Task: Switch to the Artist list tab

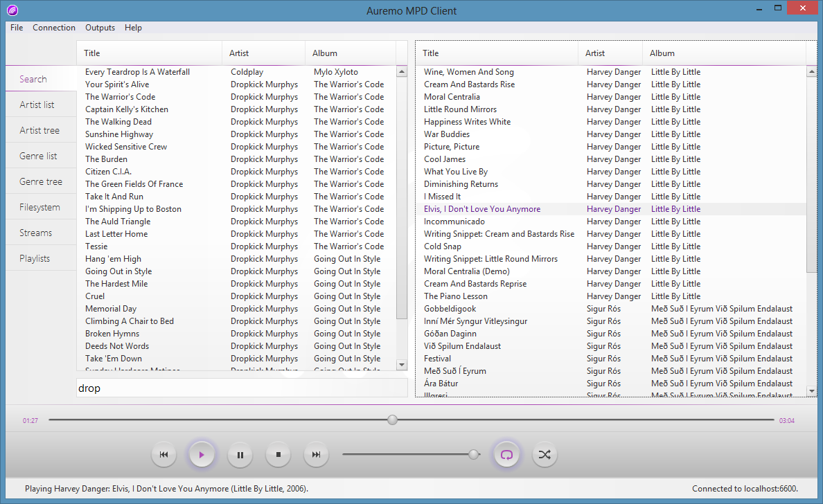Action: pyautogui.click(x=41, y=105)
